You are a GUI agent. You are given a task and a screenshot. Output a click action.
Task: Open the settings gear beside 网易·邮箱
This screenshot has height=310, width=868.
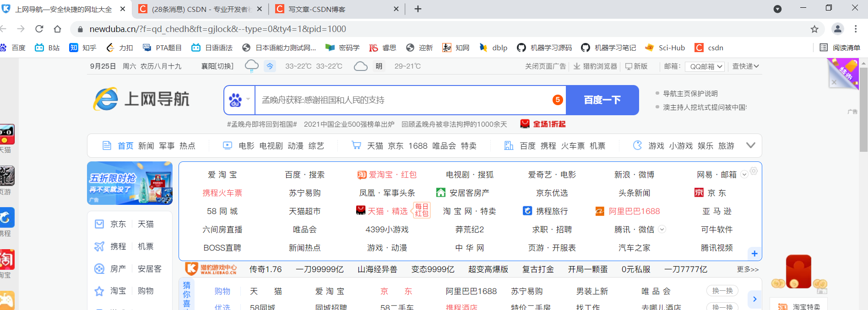[754, 171]
